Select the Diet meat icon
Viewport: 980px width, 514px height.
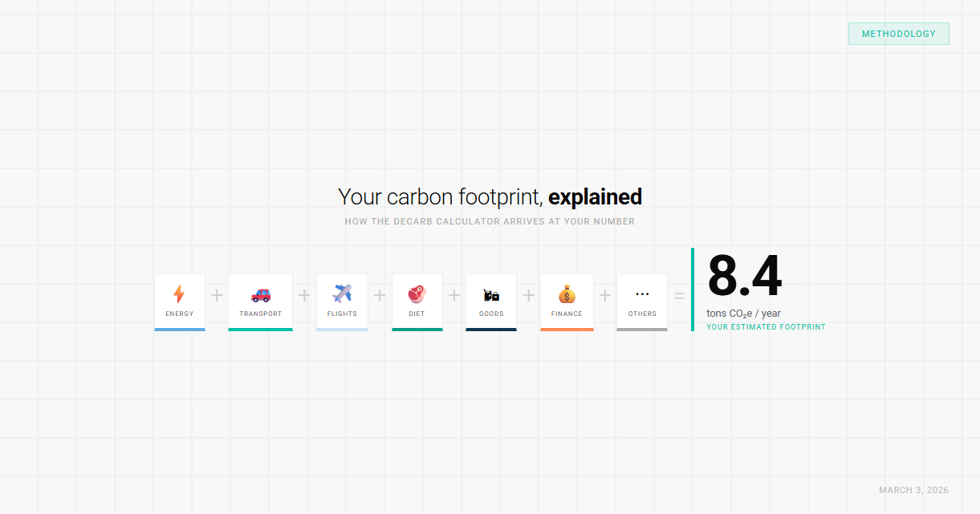(417, 293)
